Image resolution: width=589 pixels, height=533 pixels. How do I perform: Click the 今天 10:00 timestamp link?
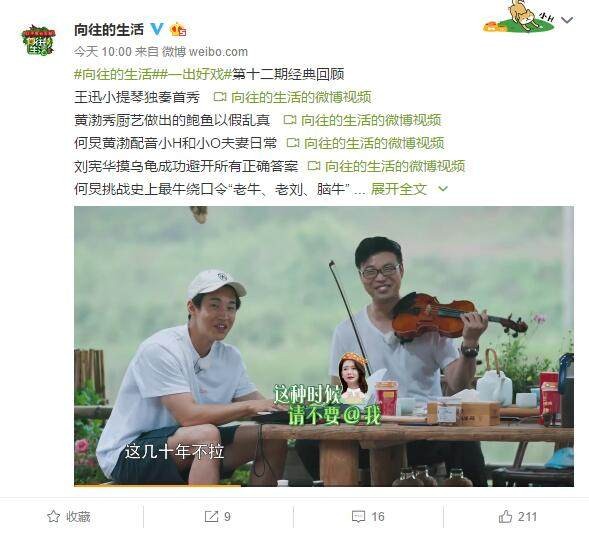pos(103,51)
